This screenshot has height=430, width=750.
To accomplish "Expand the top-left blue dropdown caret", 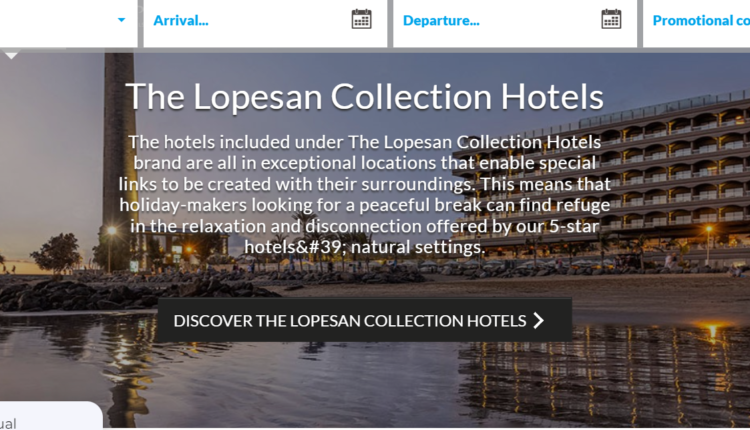I will pyautogui.click(x=121, y=20).
